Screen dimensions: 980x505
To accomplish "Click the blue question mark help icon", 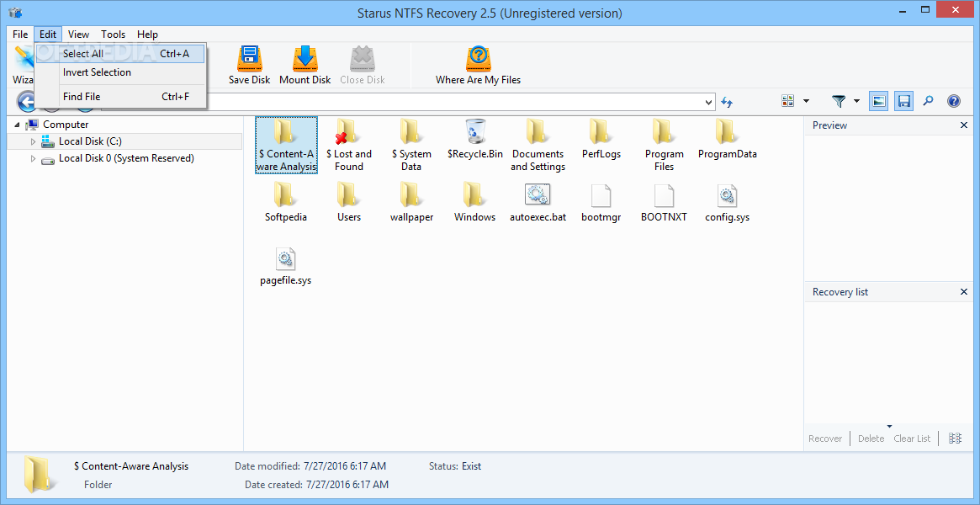I will pyautogui.click(x=954, y=101).
